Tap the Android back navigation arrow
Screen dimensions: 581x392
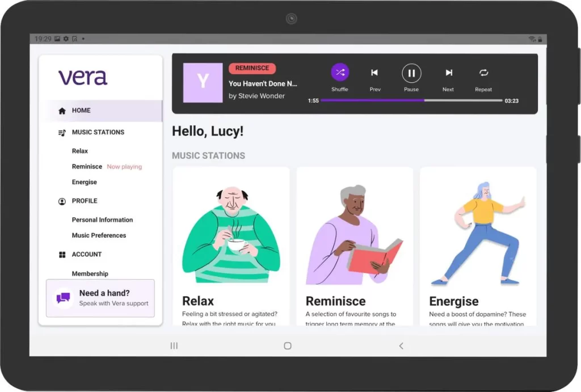(401, 345)
